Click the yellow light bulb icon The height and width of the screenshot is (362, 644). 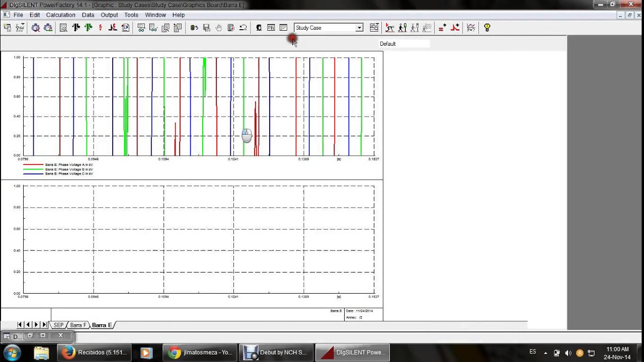coord(487,28)
